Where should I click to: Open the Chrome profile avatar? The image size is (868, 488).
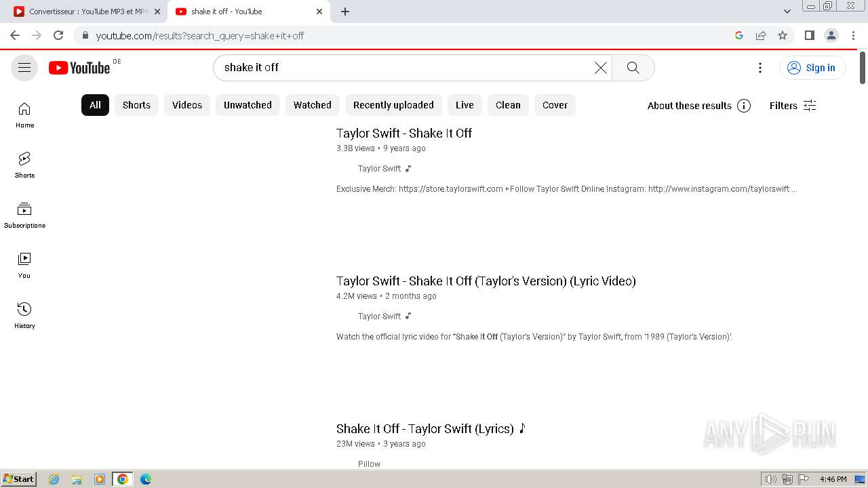coord(831,35)
